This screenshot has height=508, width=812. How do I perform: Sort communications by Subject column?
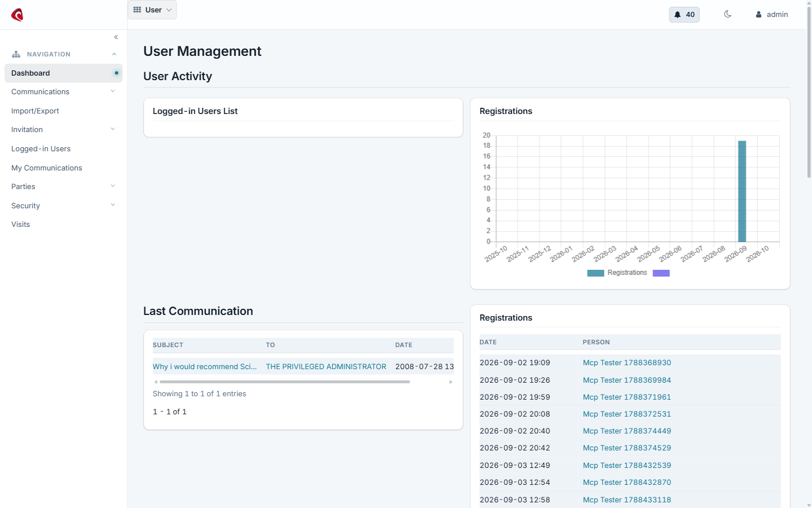pyautogui.click(x=168, y=345)
